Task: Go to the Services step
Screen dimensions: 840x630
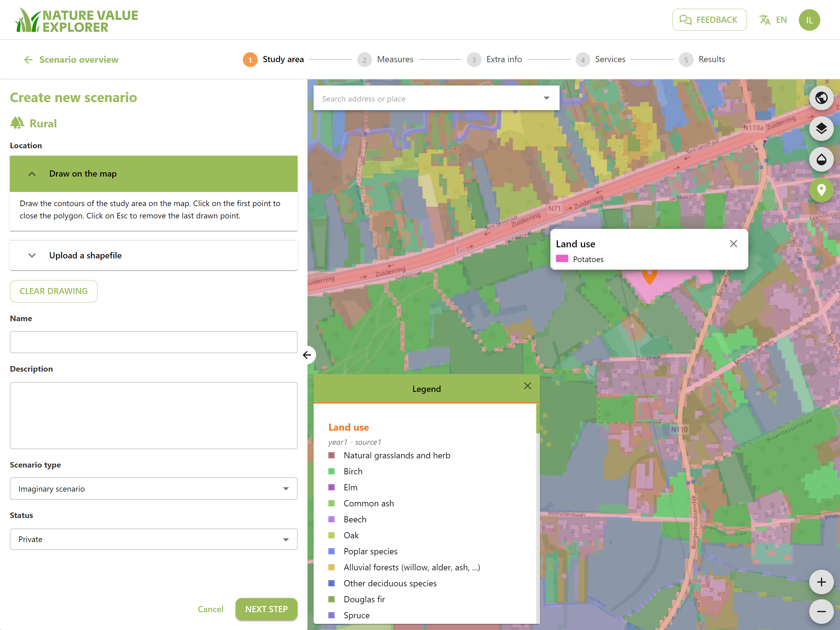Action: tap(600, 60)
